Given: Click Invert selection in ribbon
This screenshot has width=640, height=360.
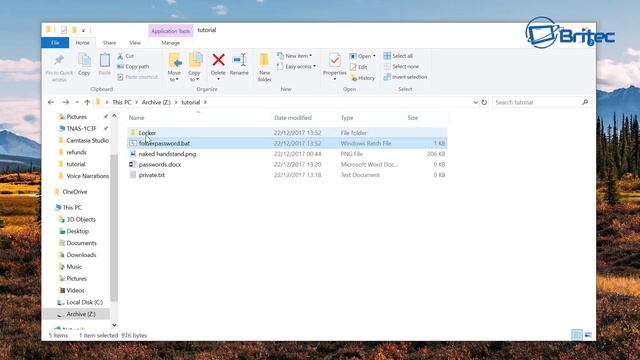Looking at the screenshot, I should click(405, 77).
